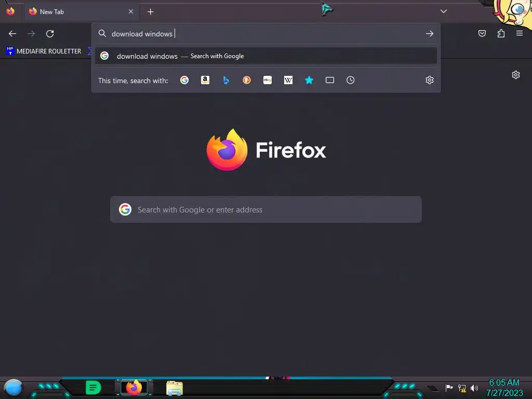Click the address bar text field
The height and width of the screenshot is (399, 532).
(x=267, y=34)
